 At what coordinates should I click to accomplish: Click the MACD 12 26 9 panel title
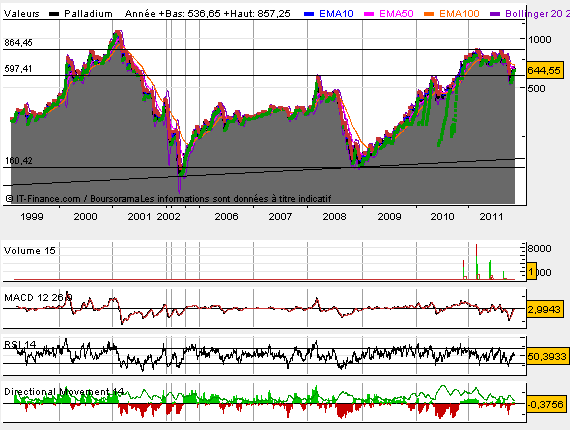click(x=38, y=298)
